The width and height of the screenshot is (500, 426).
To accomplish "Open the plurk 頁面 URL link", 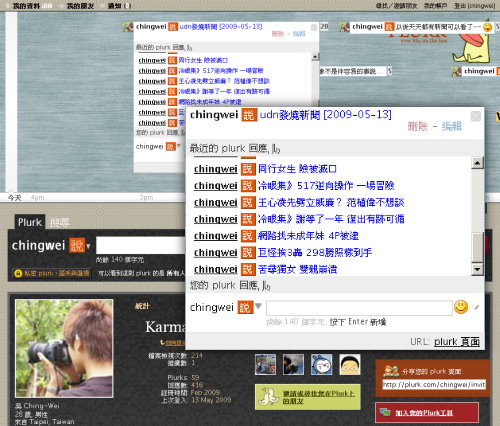I will tap(457, 342).
